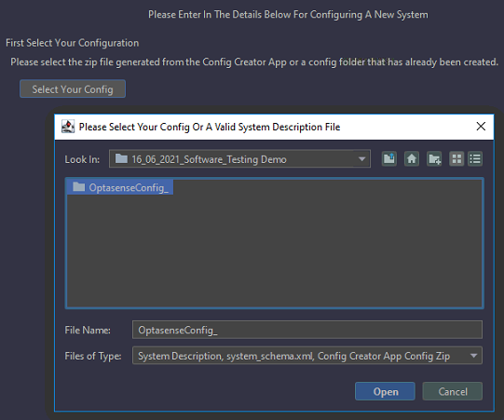Click the dialog title bar Java icon
The width and height of the screenshot is (504, 420).
(68, 127)
